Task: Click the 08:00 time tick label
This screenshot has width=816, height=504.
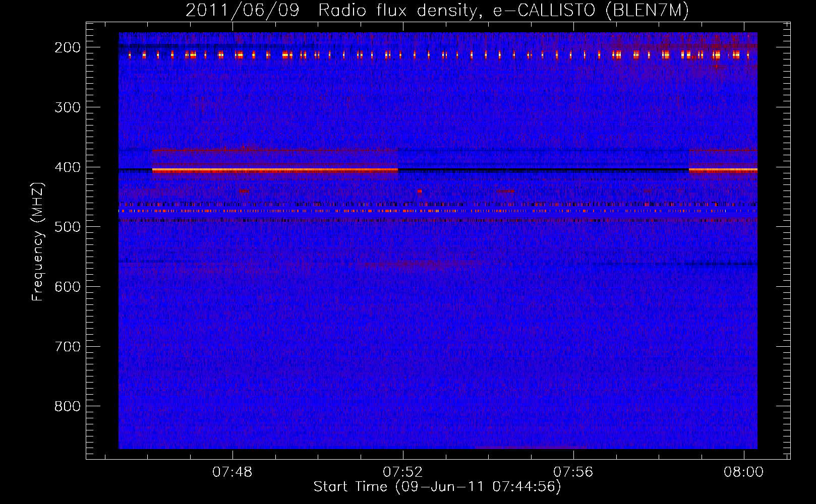Action: [x=744, y=472]
